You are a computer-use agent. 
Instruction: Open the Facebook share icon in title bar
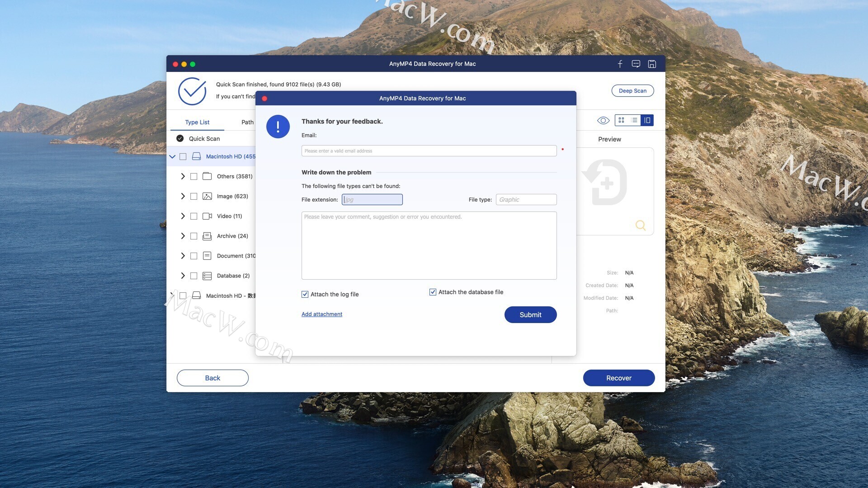tap(620, 64)
